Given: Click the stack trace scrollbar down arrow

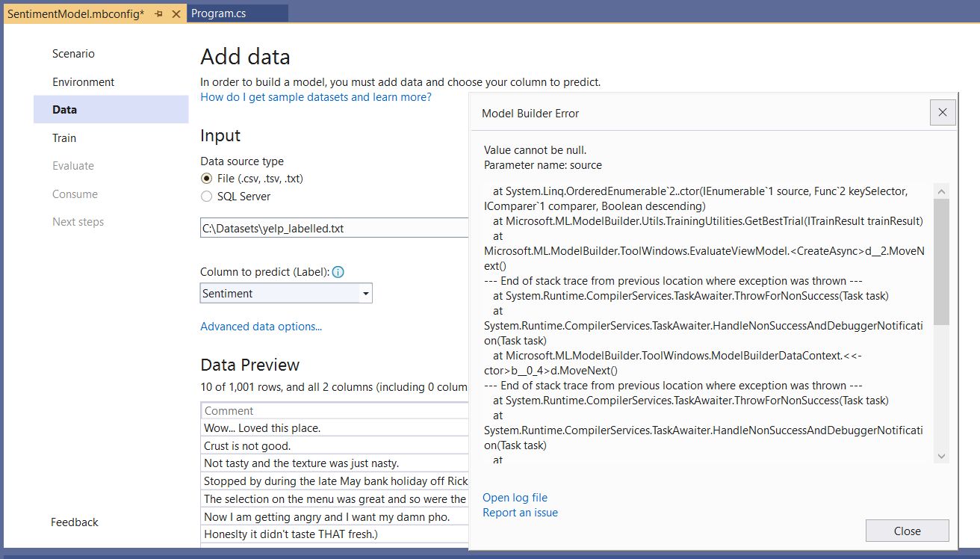Looking at the screenshot, I should point(941,456).
